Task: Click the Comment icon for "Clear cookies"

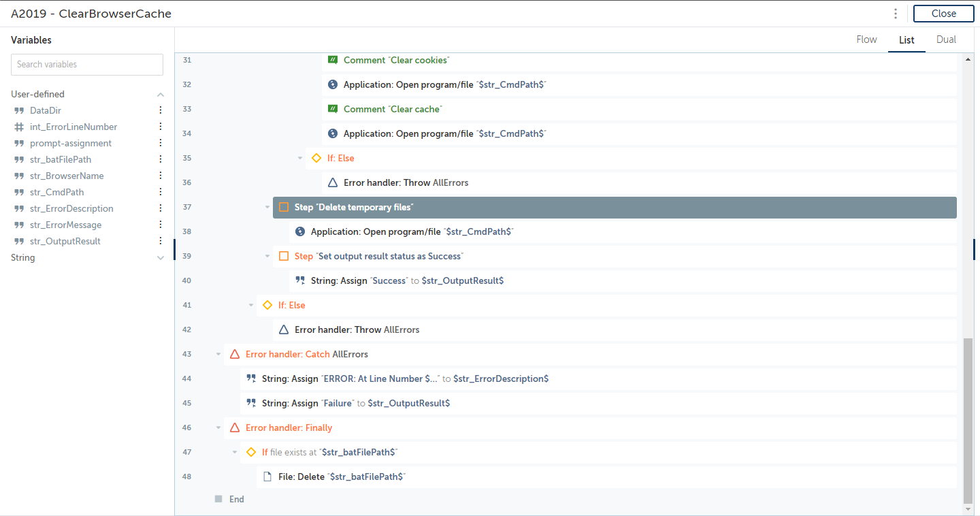Action: 333,60
